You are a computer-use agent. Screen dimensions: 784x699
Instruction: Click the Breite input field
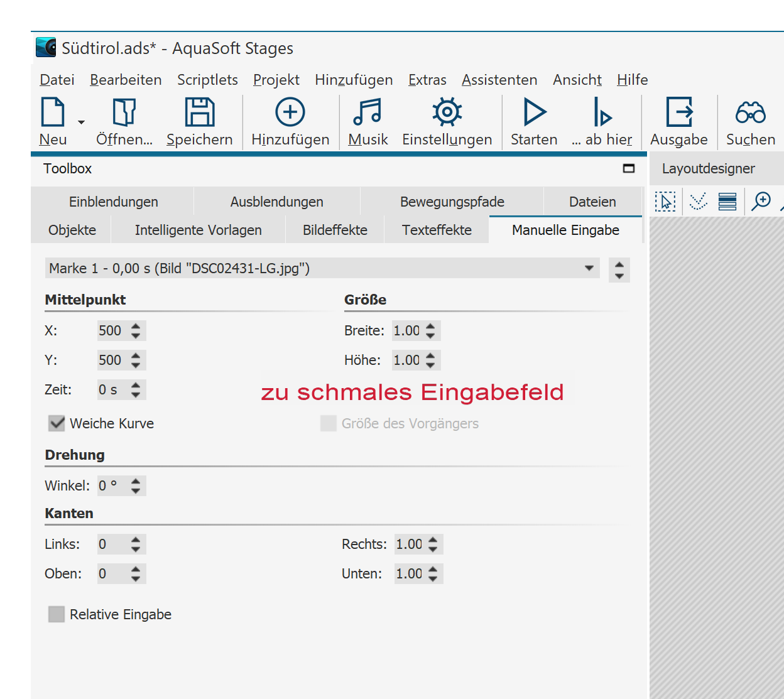pyautogui.click(x=407, y=331)
